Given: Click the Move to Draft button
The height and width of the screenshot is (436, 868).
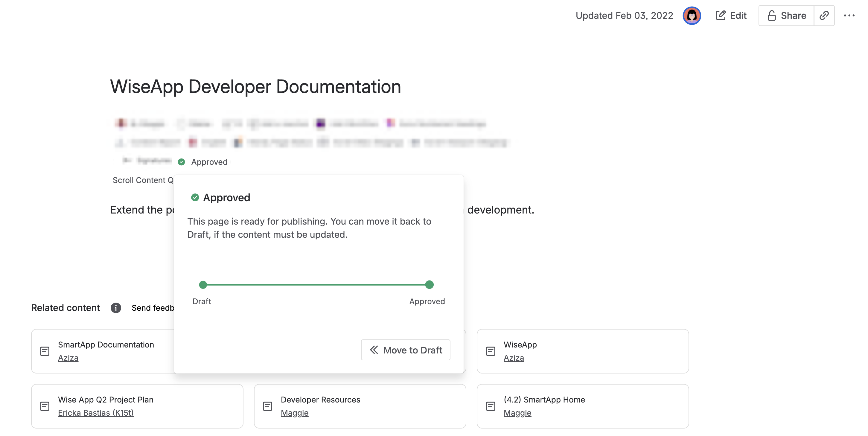Looking at the screenshot, I should click(x=406, y=350).
